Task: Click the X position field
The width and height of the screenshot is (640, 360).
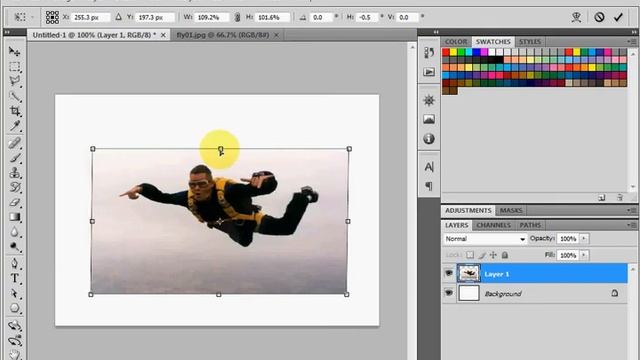Action: point(91,17)
